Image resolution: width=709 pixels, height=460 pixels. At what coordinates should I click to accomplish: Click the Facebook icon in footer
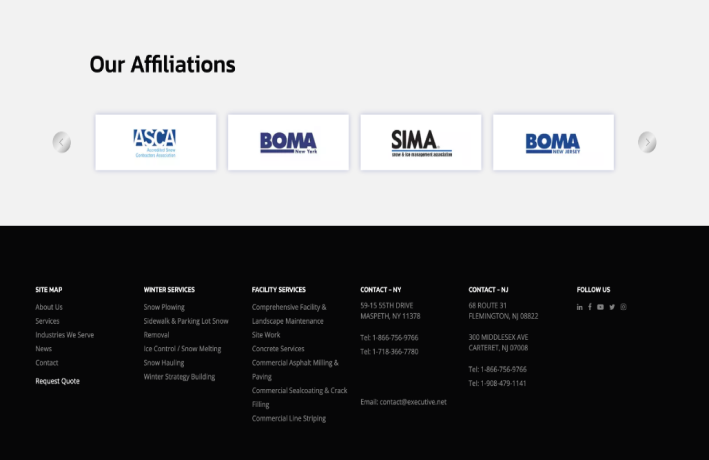(590, 307)
